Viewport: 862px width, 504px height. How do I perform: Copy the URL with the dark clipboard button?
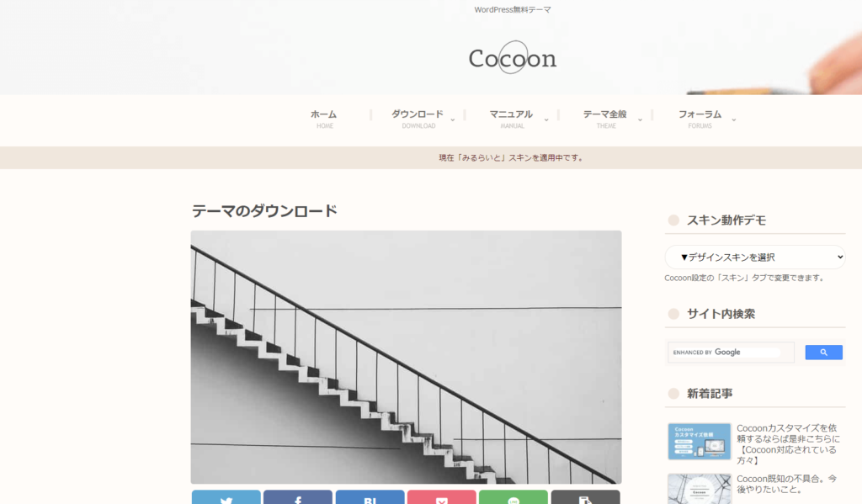pyautogui.click(x=586, y=497)
